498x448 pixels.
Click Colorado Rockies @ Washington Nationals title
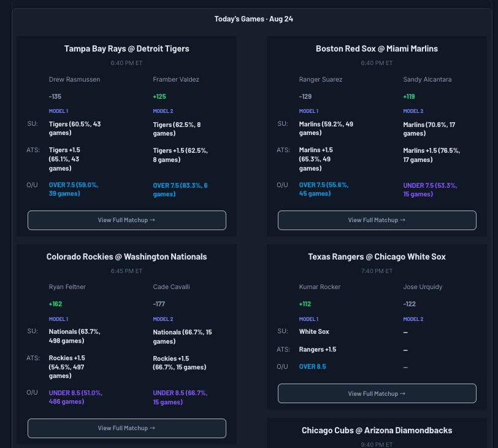coord(127,257)
